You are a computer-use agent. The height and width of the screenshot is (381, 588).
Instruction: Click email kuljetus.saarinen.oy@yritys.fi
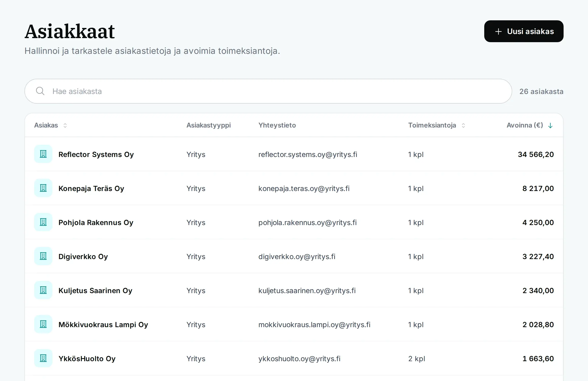coord(307,291)
